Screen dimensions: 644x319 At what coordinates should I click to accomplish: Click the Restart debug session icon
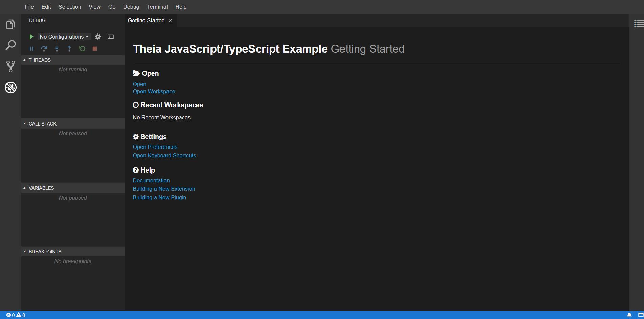coord(82,49)
